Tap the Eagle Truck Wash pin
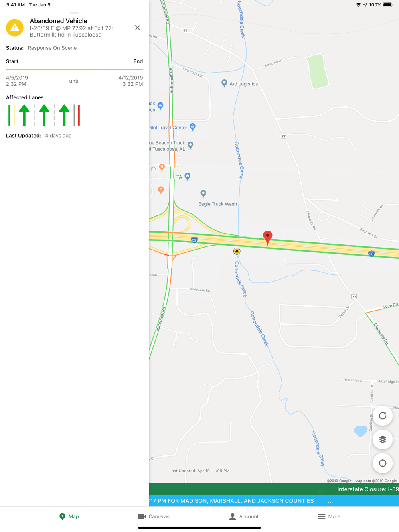 (203, 194)
